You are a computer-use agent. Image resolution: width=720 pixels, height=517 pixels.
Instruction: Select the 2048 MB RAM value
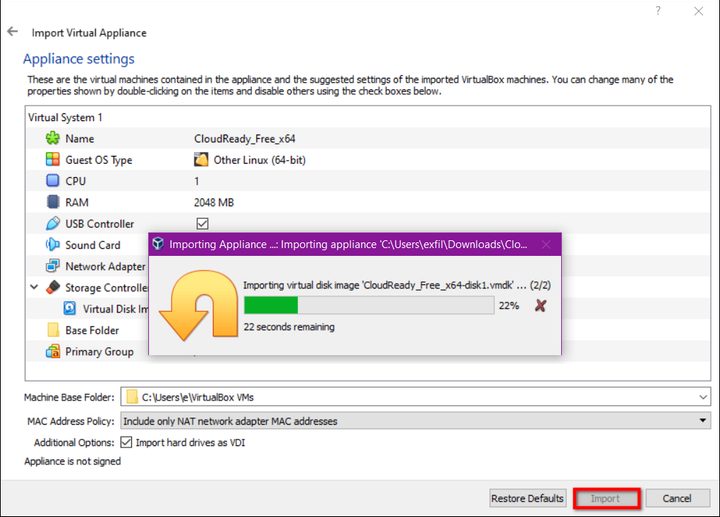pyautogui.click(x=214, y=202)
